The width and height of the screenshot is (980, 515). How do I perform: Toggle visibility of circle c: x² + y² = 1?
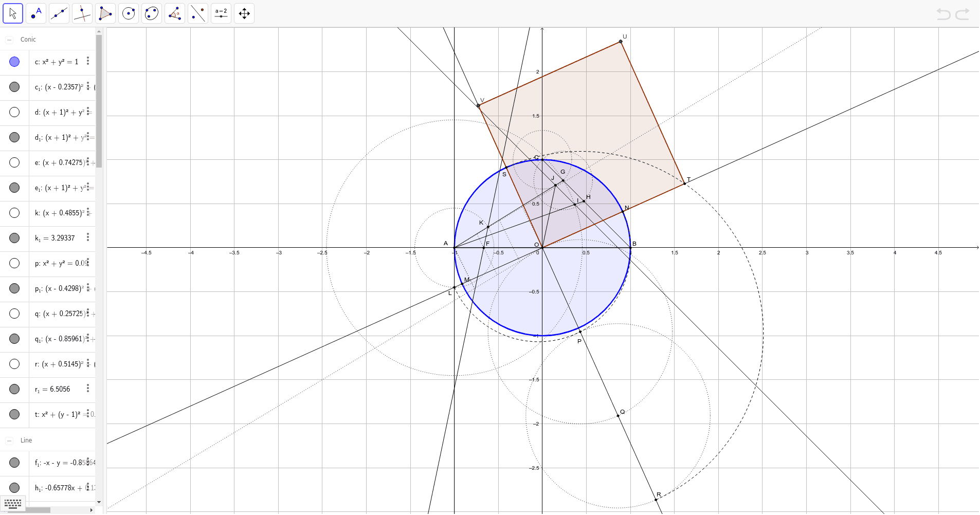14,62
